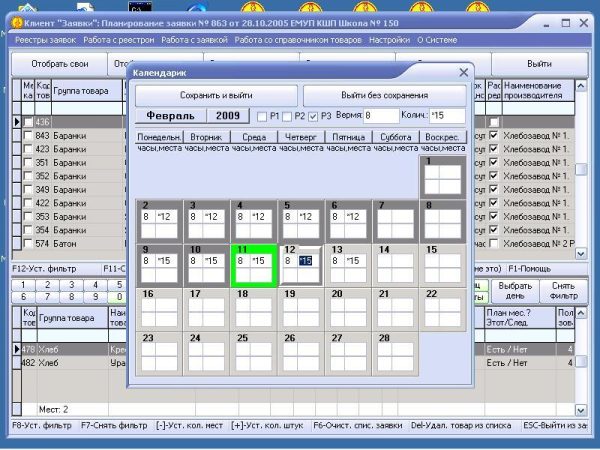Select day 12 highlighted quantity cell
The image size is (600, 450).
tap(306, 261)
